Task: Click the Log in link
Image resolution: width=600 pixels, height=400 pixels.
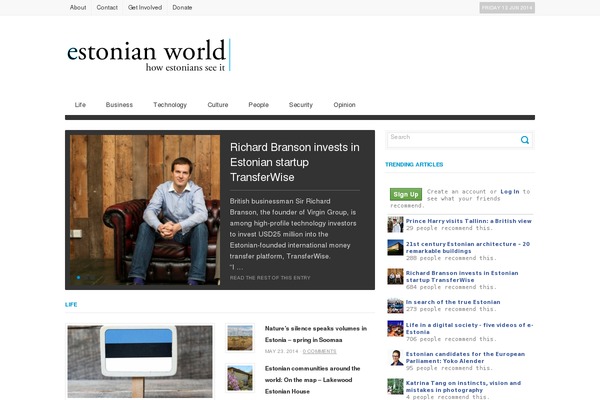Action: (x=510, y=191)
